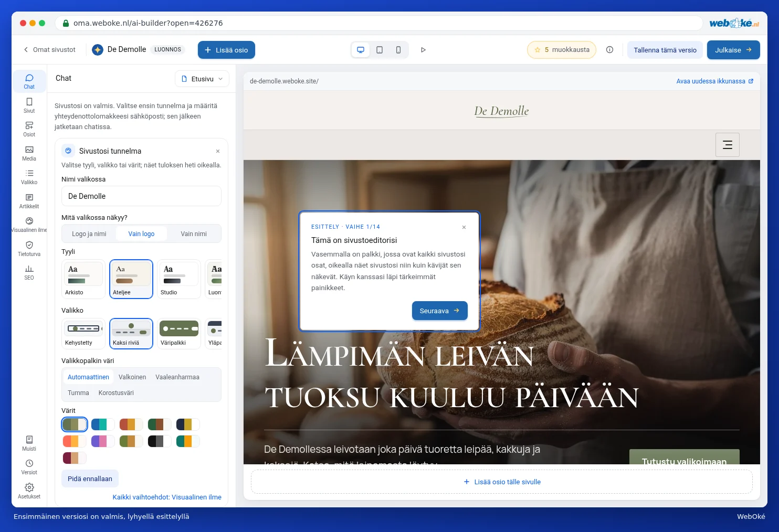The image size is (779, 532).
Task: Switch preview to tablet view
Action: [x=380, y=50]
